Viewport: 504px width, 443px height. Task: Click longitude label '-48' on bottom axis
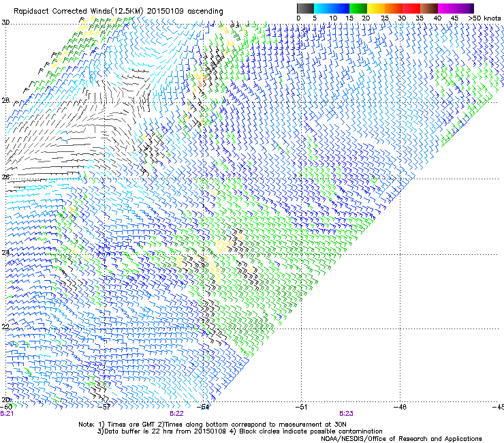pos(400,407)
